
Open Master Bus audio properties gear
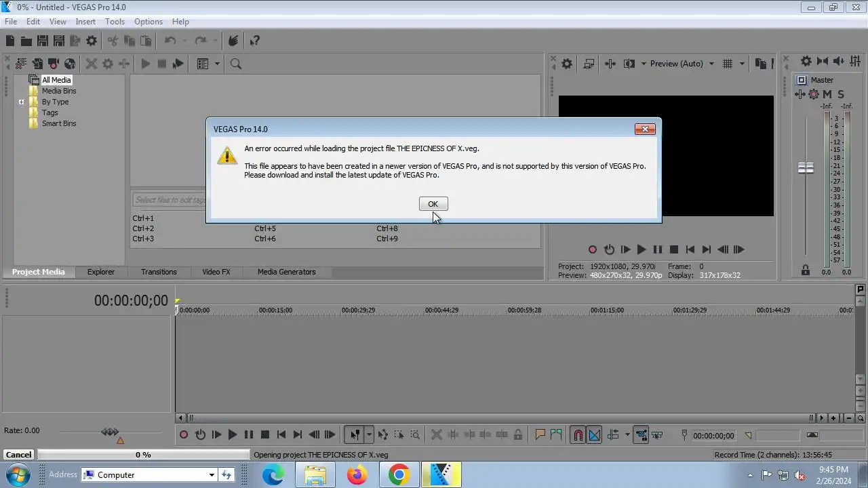click(x=806, y=61)
